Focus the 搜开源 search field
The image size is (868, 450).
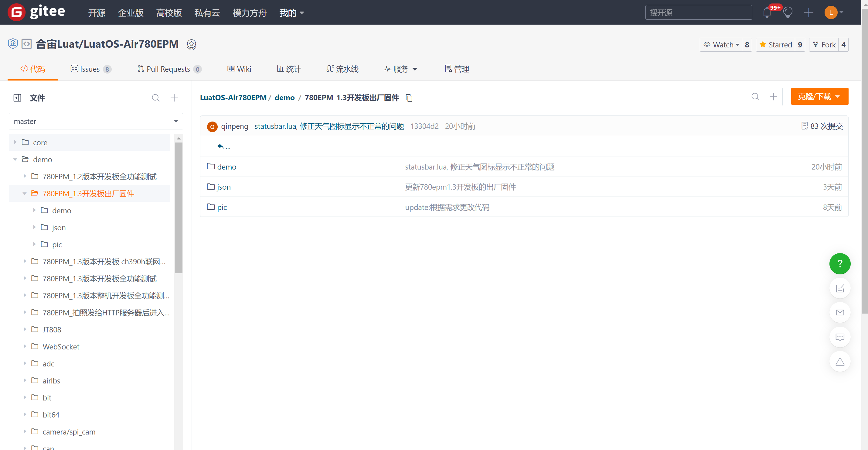[x=699, y=12]
